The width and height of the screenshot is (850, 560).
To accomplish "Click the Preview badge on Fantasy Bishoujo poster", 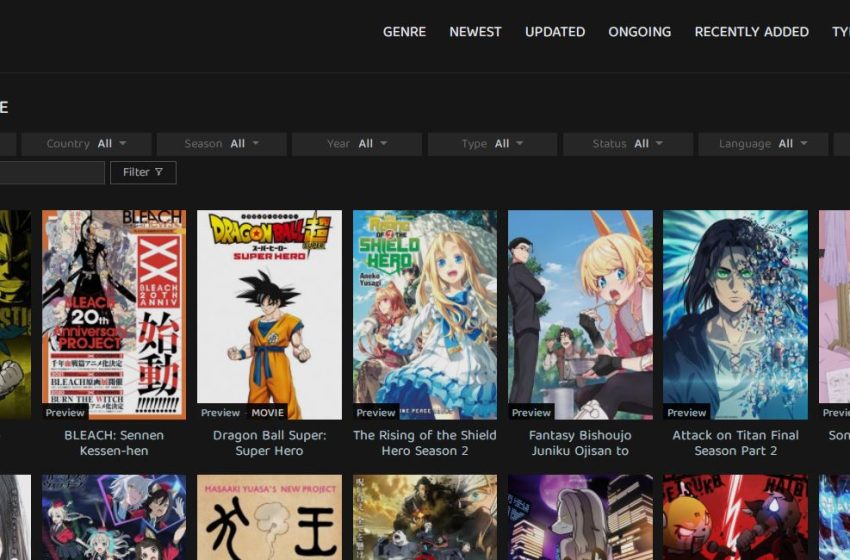I will point(531,413).
